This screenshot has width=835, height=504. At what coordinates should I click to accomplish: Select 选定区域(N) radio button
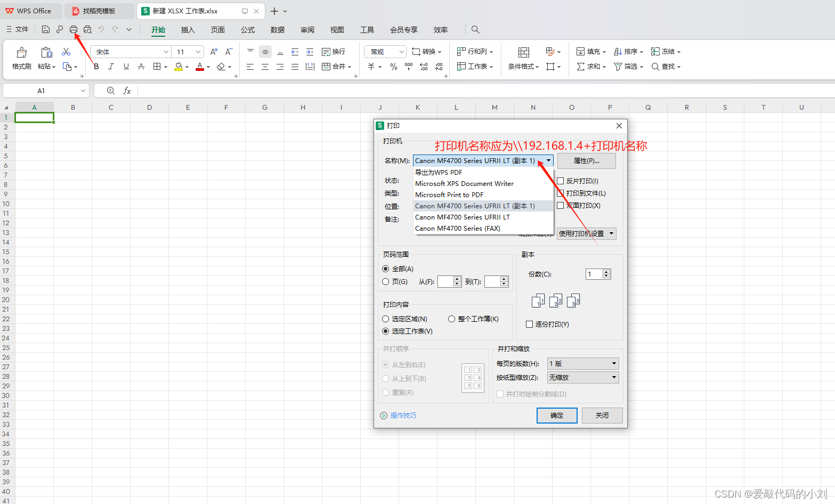pos(386,319)
